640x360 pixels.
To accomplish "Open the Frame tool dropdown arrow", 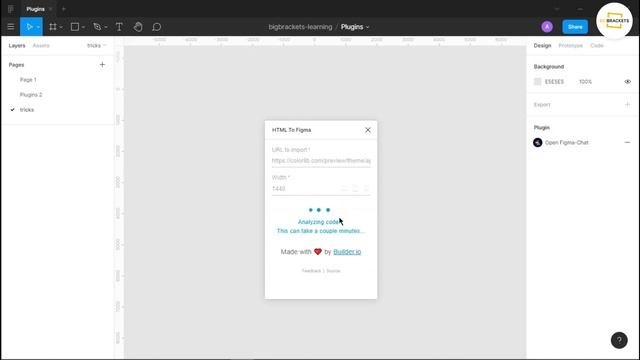I will [x=61, y=27].
